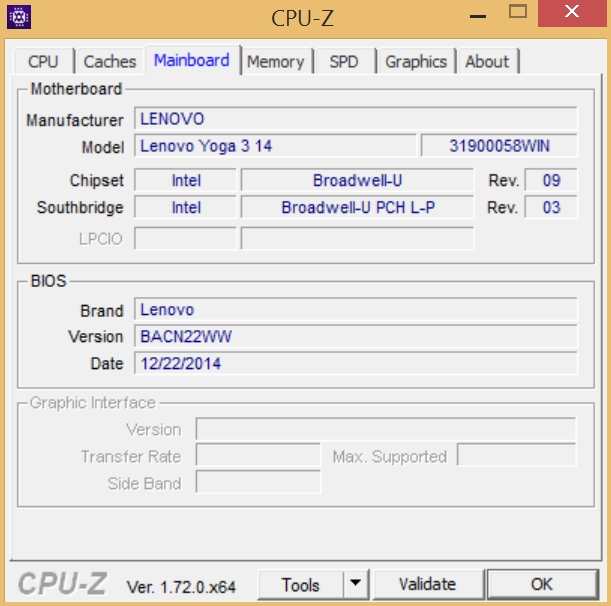This screenshot has height=606, width=611.
Task: Open the About tab
Action: (487, 61)
